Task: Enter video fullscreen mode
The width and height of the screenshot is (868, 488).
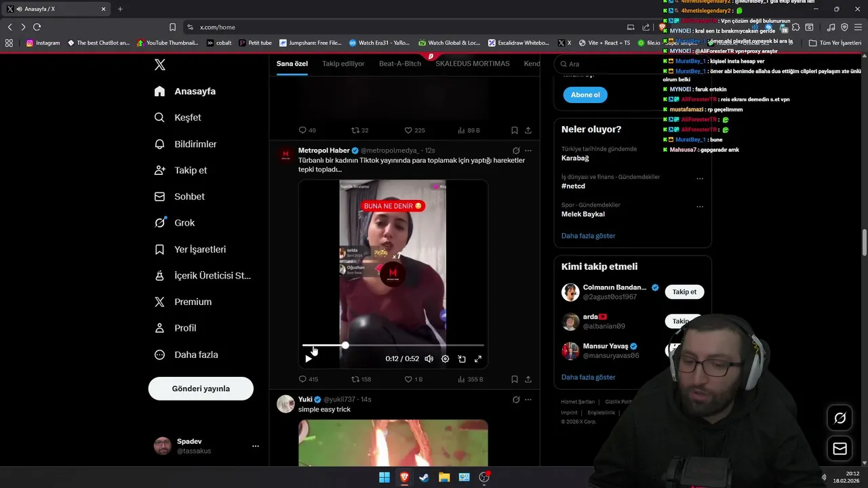Action: click(478, 359)
